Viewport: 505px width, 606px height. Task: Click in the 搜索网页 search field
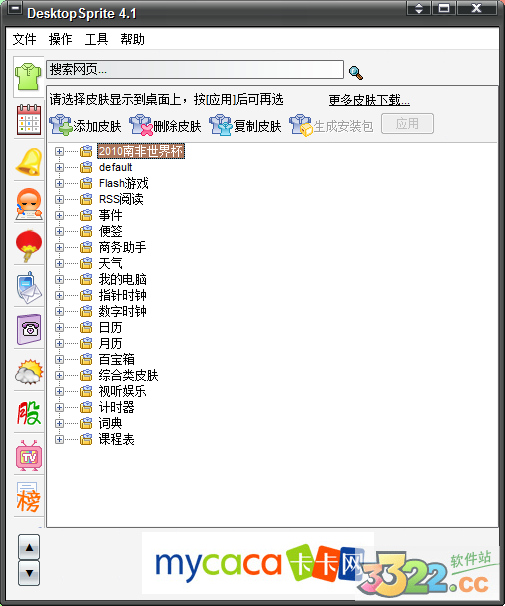point(195,70)
